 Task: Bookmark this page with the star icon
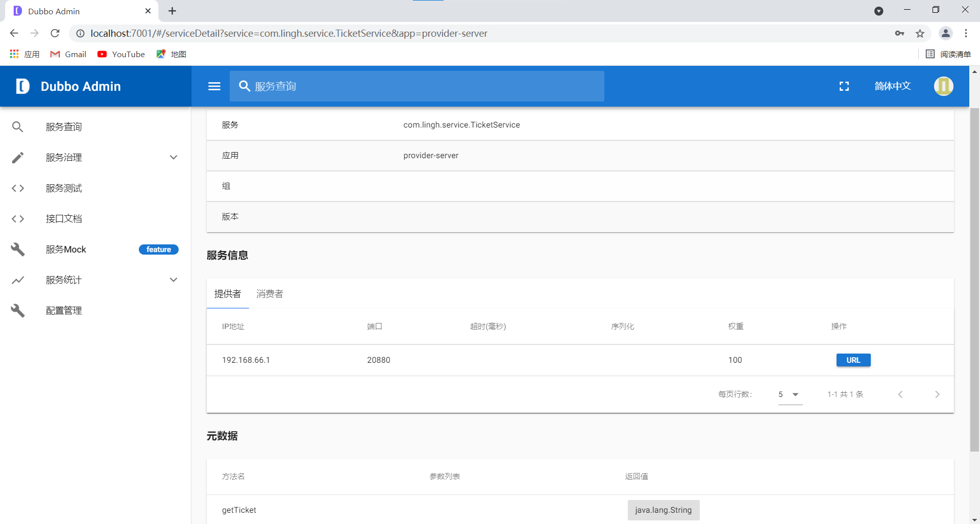(920, 33)
